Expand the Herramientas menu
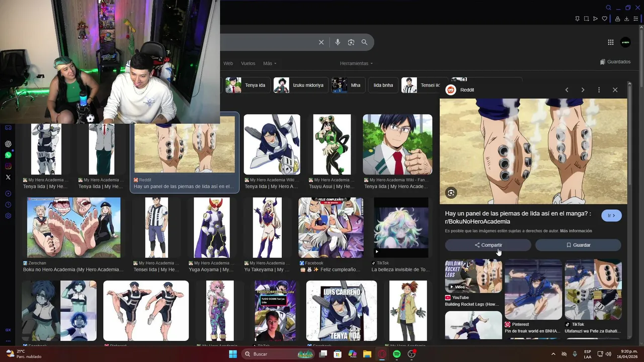This screenshot has width=644, height=362. 356,63
